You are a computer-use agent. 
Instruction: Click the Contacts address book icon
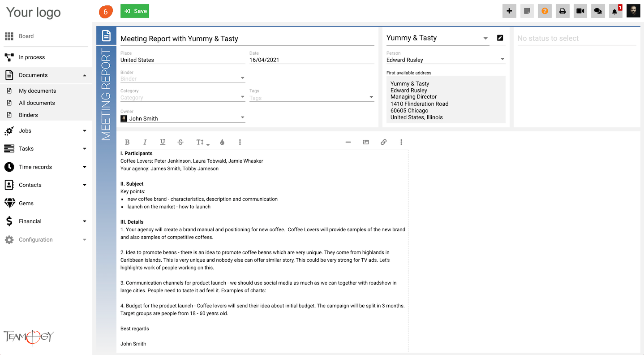click(x=9, y=185)
